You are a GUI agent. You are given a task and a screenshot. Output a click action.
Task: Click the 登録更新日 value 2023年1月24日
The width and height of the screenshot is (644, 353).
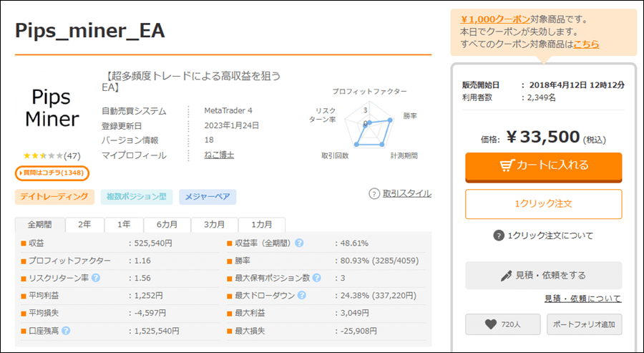click(232, 125)
